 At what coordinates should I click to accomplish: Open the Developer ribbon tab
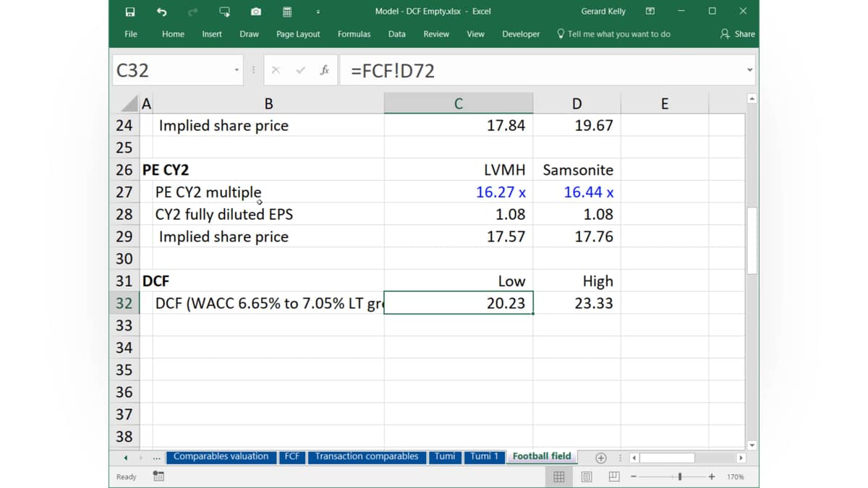pyautogui.click(x=521, y=34)
